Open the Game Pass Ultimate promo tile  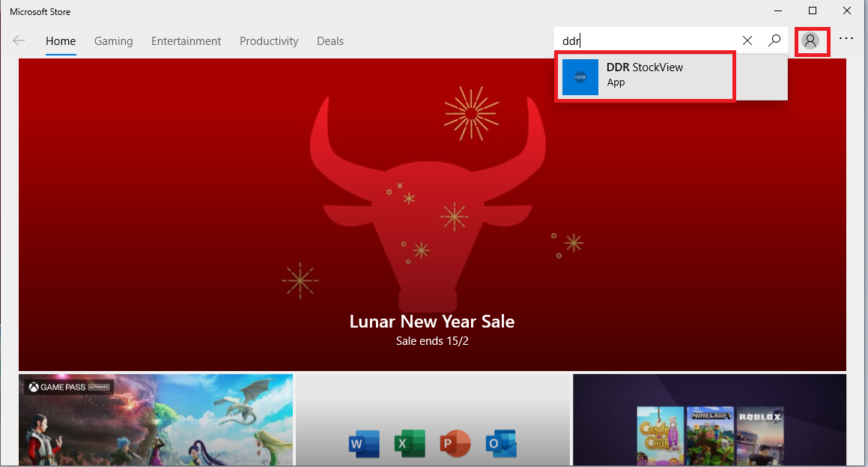156,420
